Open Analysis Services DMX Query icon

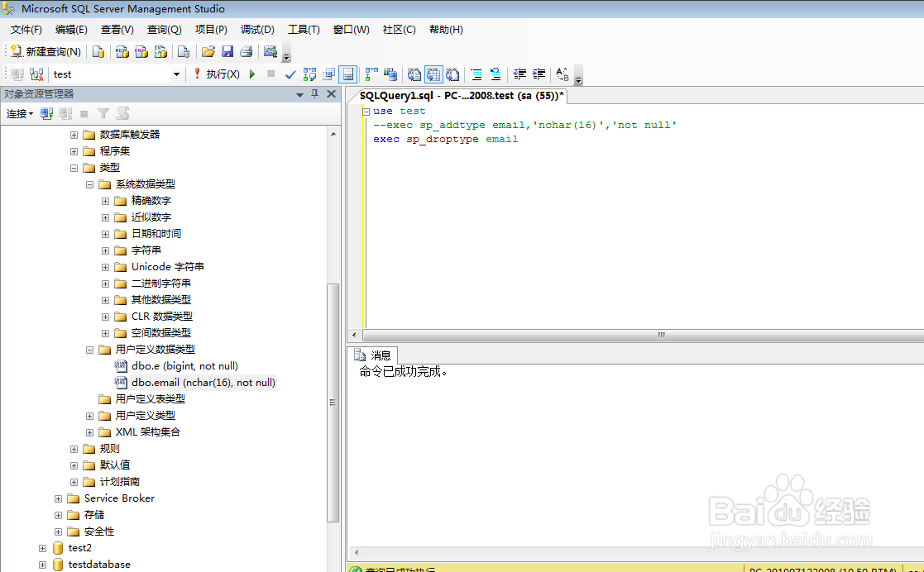[141, 52]
